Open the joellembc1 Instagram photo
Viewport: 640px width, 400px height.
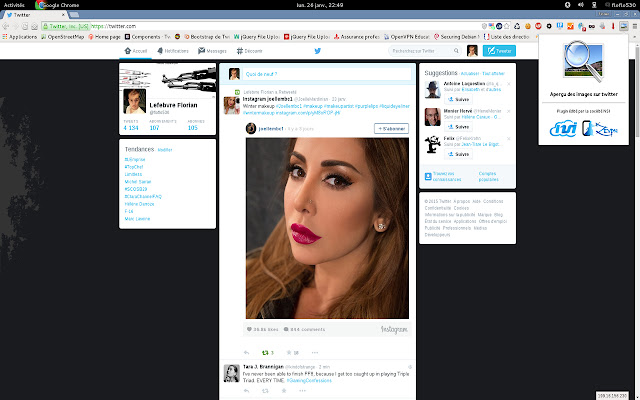pos(327,228)
